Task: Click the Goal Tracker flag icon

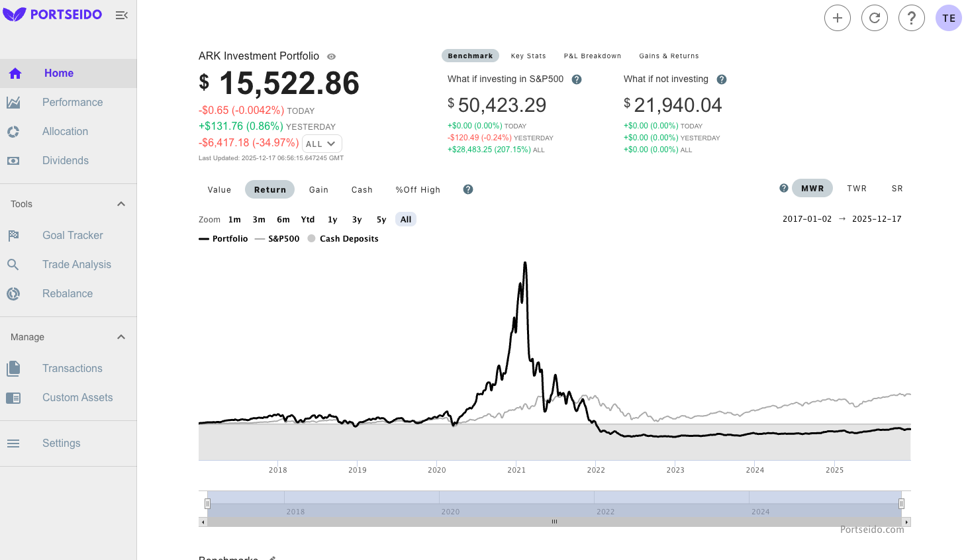Action: pos(13,236)
